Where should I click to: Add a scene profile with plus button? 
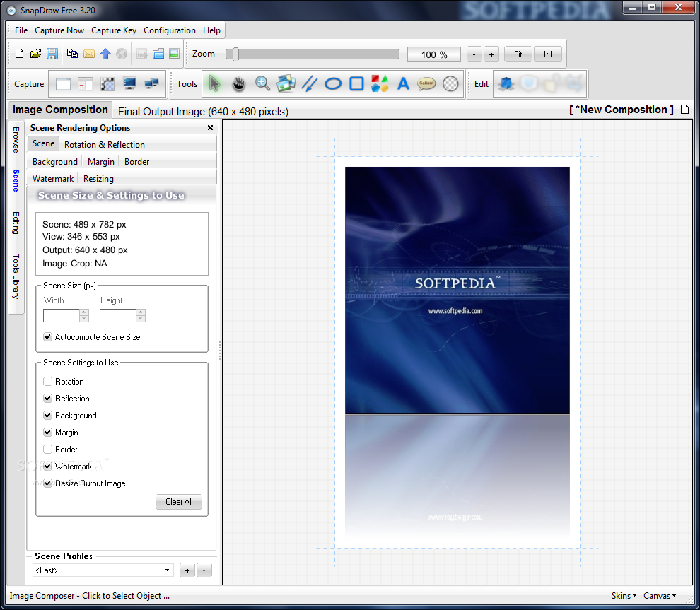pos(187,570)
